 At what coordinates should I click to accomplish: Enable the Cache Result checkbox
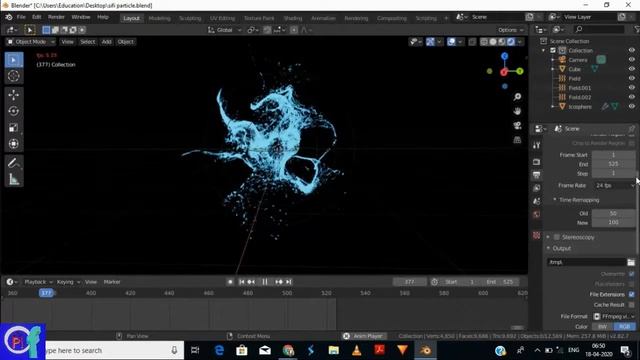point(631,304)
